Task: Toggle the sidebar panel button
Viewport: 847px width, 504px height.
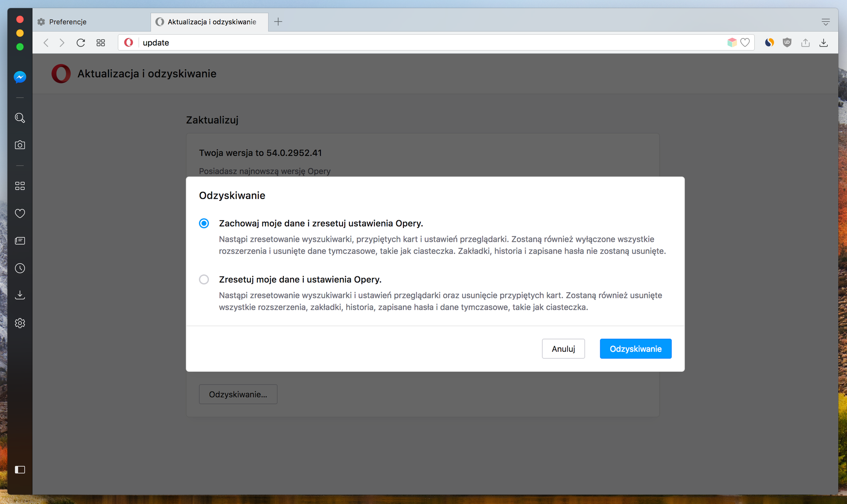Action: pos(20,470)
